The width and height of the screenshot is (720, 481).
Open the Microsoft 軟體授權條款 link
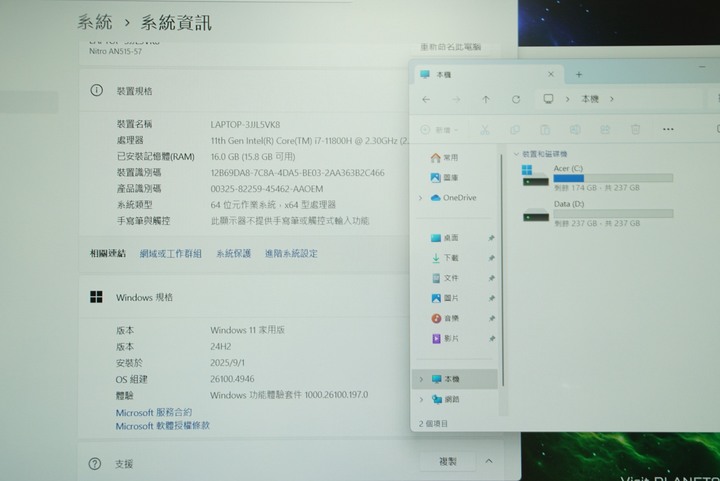163,426
